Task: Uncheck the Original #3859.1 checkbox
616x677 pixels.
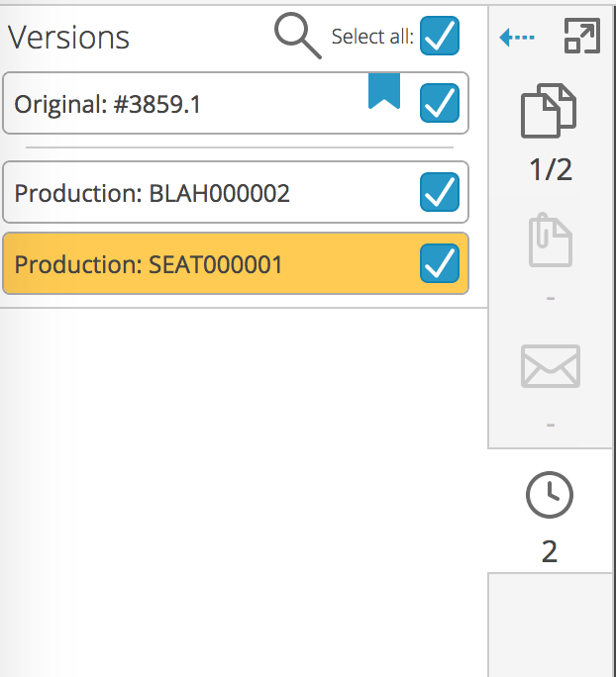Action: pos(440,103)
